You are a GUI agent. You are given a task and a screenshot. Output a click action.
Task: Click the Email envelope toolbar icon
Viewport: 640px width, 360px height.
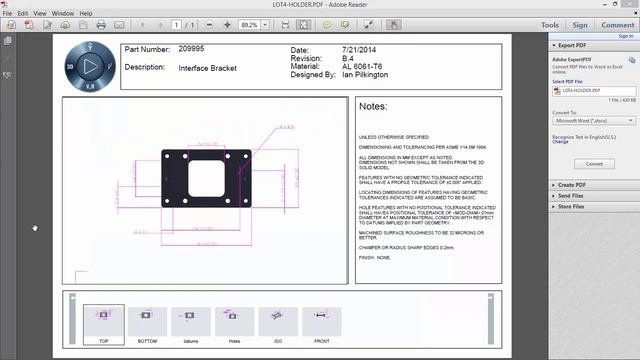pyautogui.click(x=119, y=25)
